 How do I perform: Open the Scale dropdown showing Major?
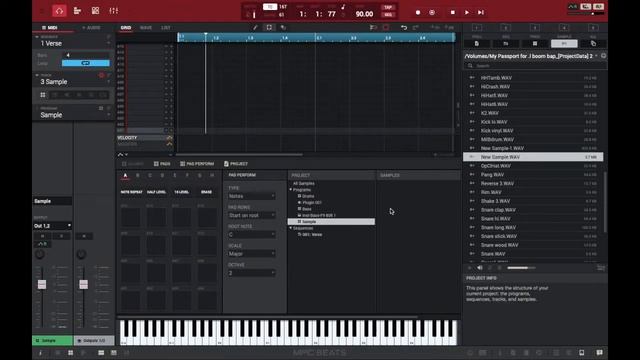[x=251, y=254]
